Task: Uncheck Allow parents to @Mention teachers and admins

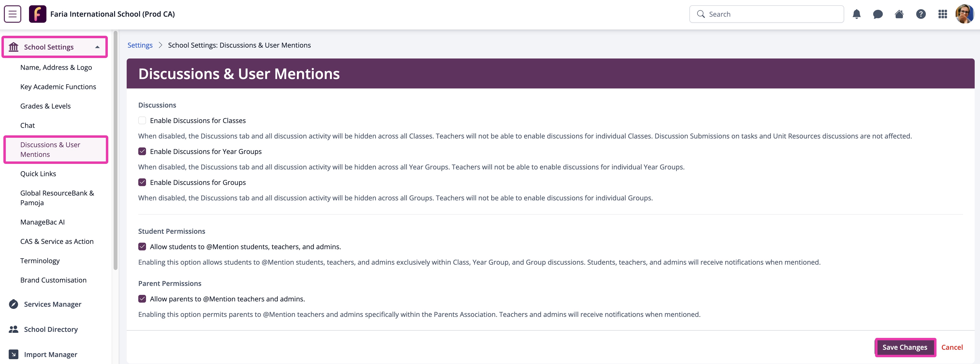Action: coord(142,299)
